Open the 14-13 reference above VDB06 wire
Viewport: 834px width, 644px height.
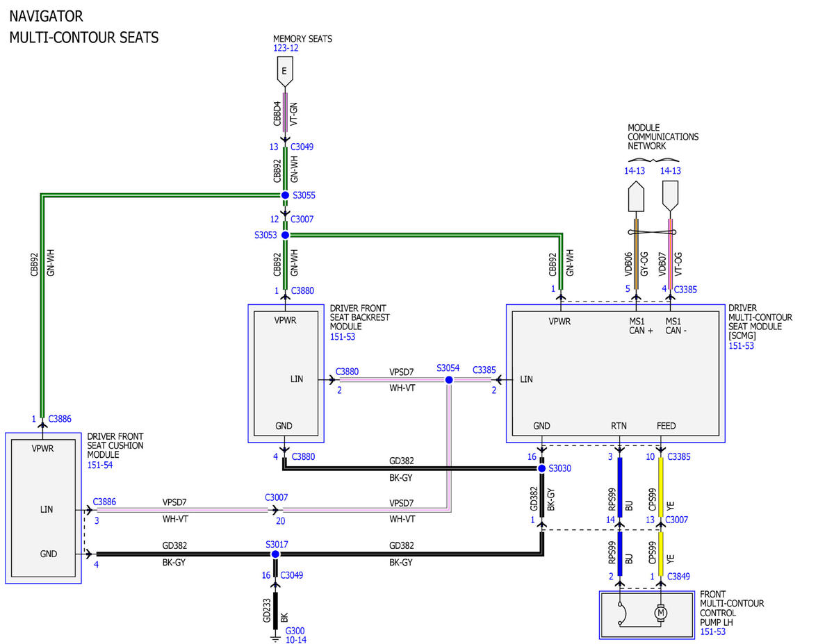[634, 171]
